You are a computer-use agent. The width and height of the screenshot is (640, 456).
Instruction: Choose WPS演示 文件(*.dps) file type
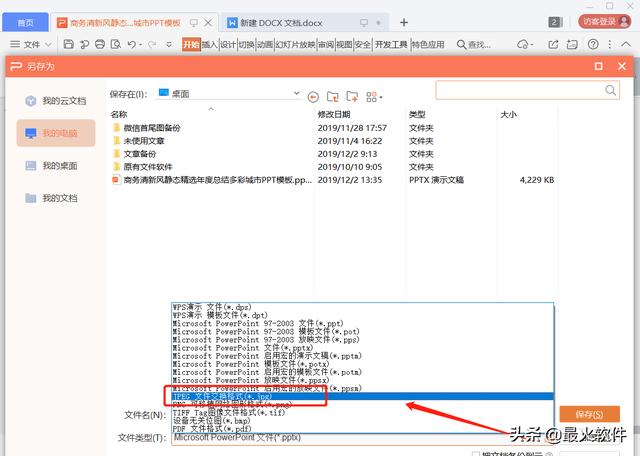(362, 307)
